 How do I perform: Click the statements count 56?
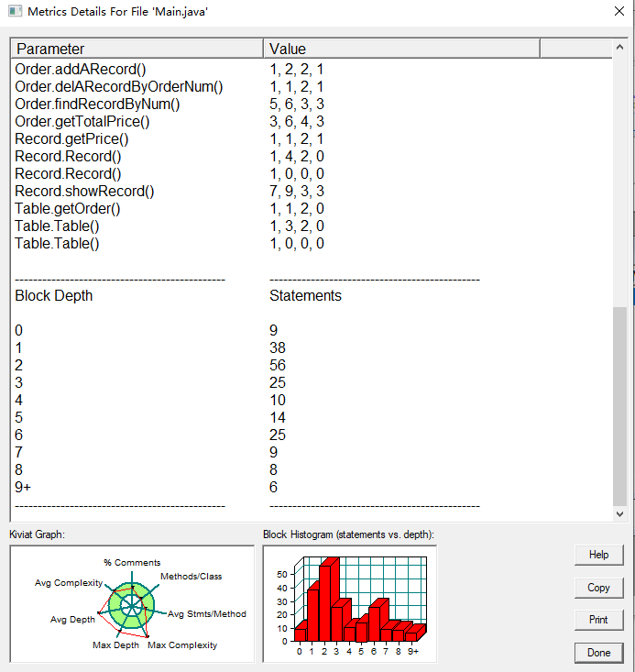tap(278, 366)
